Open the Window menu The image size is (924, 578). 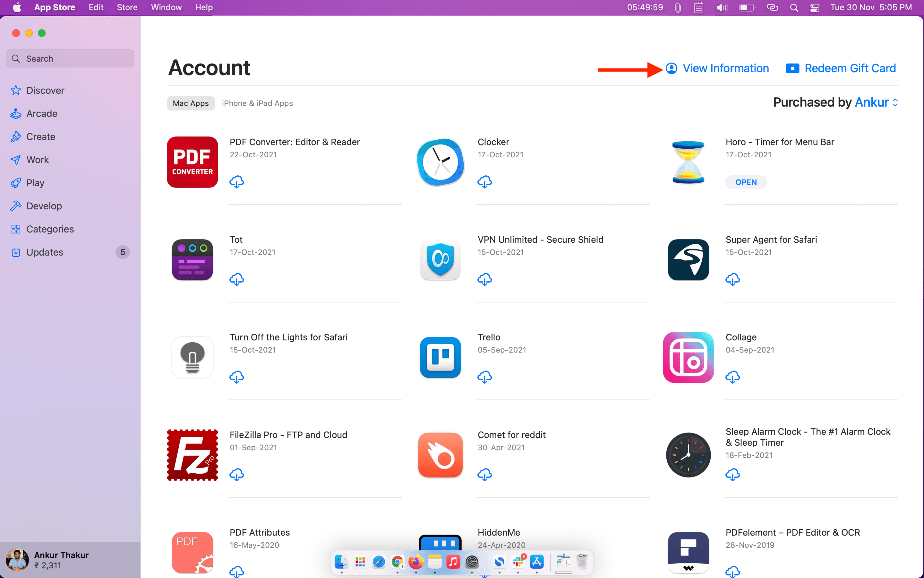click(166, 7)
